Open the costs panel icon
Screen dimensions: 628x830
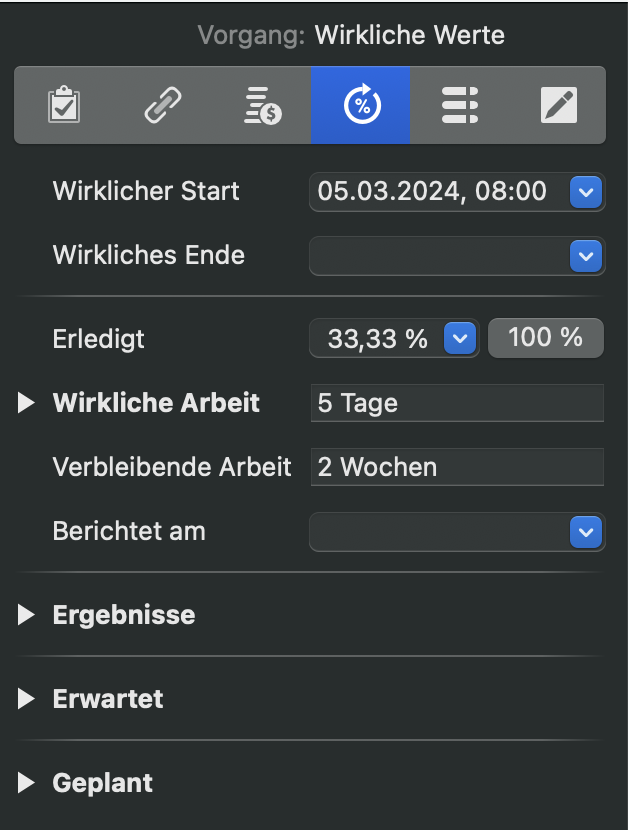(x=261, y=104)
